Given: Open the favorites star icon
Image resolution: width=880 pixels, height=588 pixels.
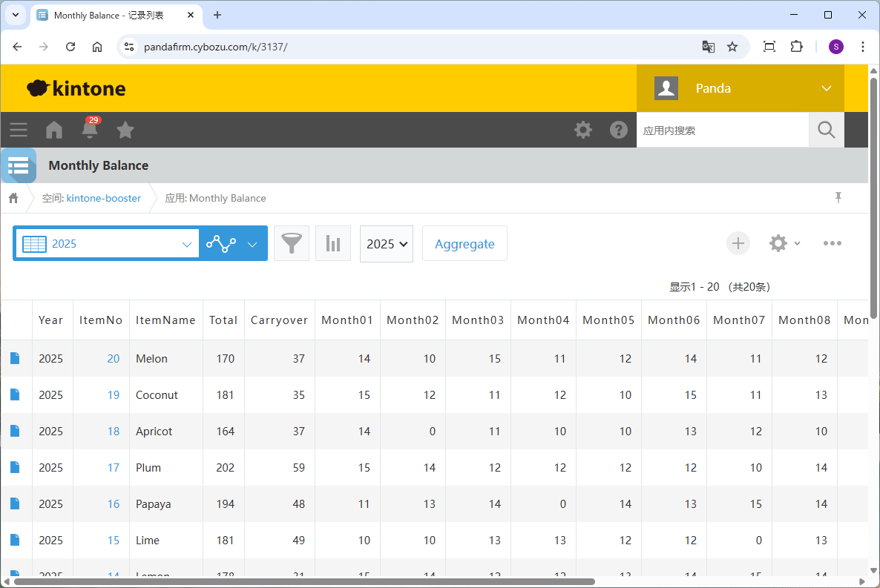Looking at the screenshot, I should pyautogui.click(x=125, y=130).
